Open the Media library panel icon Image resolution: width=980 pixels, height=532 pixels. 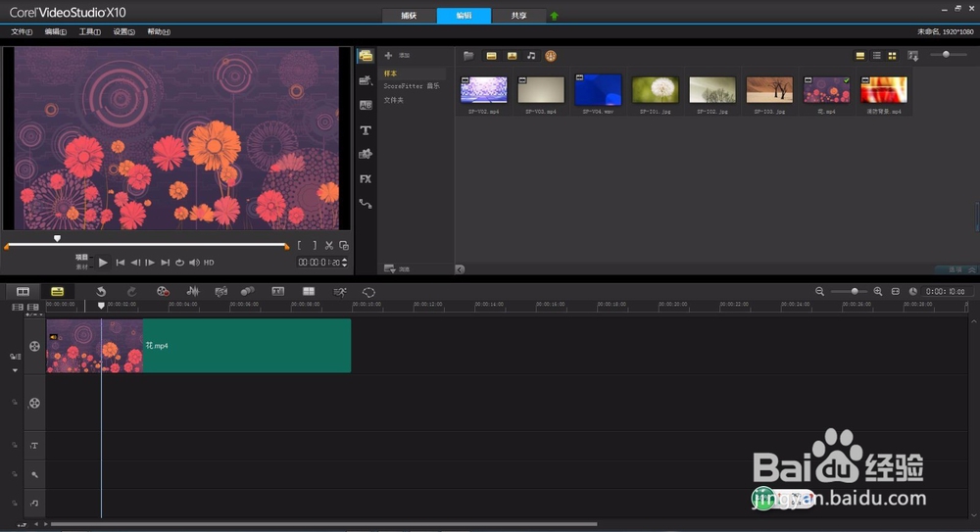(366, 56)
